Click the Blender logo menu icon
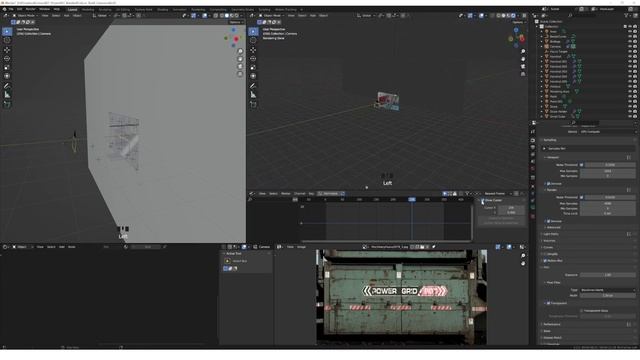The image size is (640, 360). (x=4, y=9)
